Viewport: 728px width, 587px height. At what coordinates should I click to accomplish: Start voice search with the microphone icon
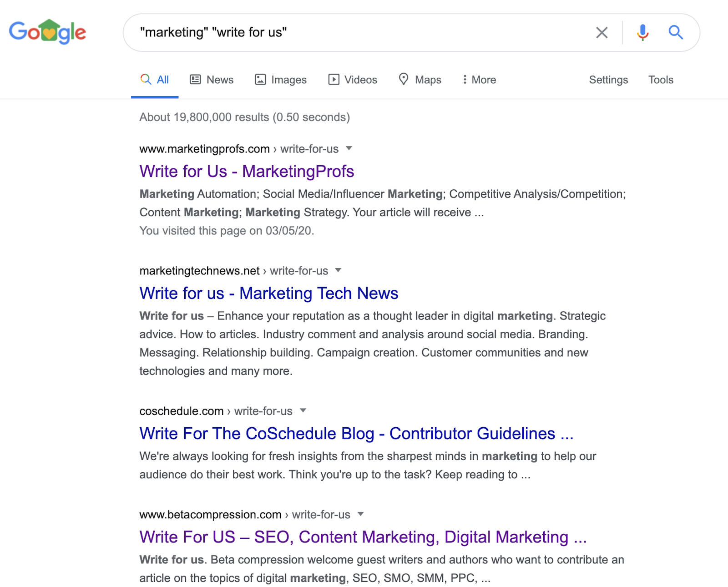642,33
